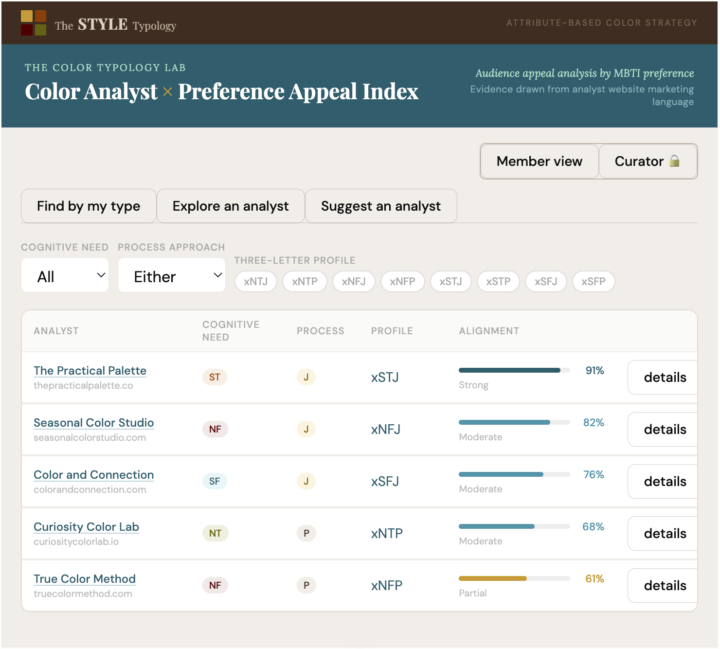
Task: Click the J process badge for Practical Palette
Action: [306, 377]
